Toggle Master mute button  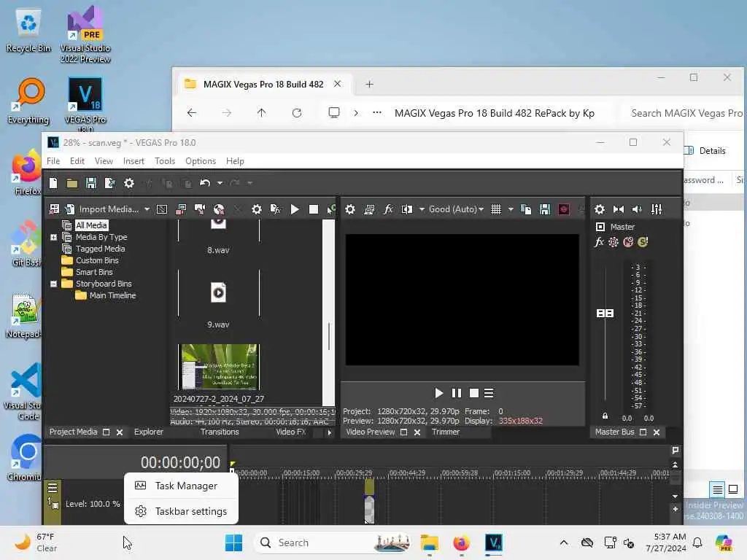(x=628, y=242)
